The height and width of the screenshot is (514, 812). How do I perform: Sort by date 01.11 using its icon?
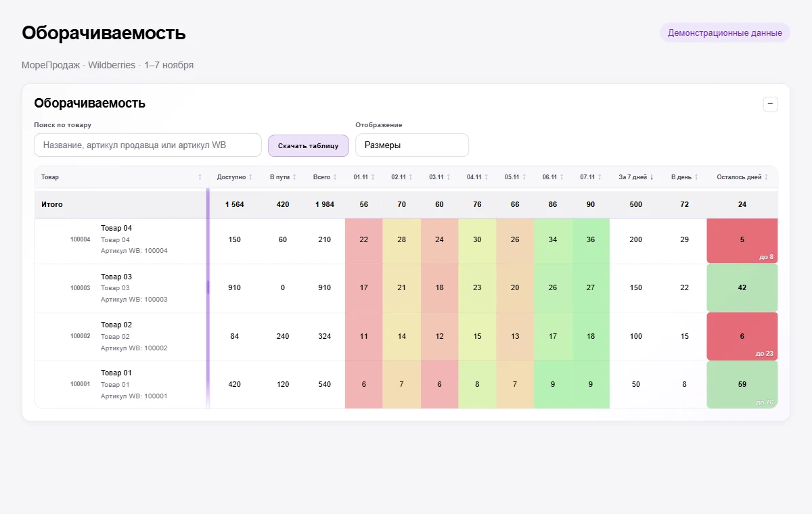[373, 177]
